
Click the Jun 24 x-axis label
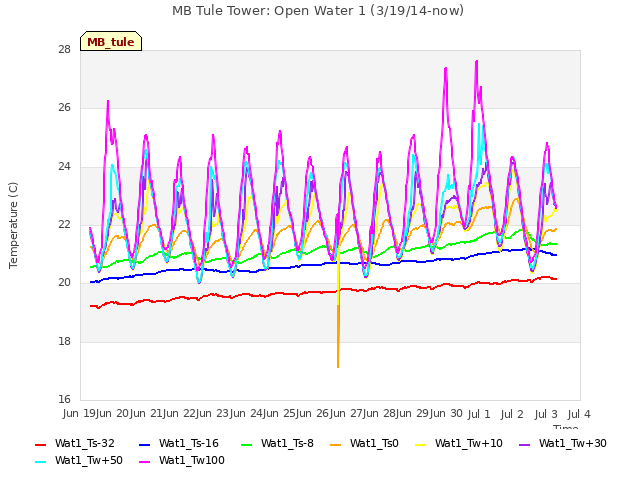coord(246,414)
